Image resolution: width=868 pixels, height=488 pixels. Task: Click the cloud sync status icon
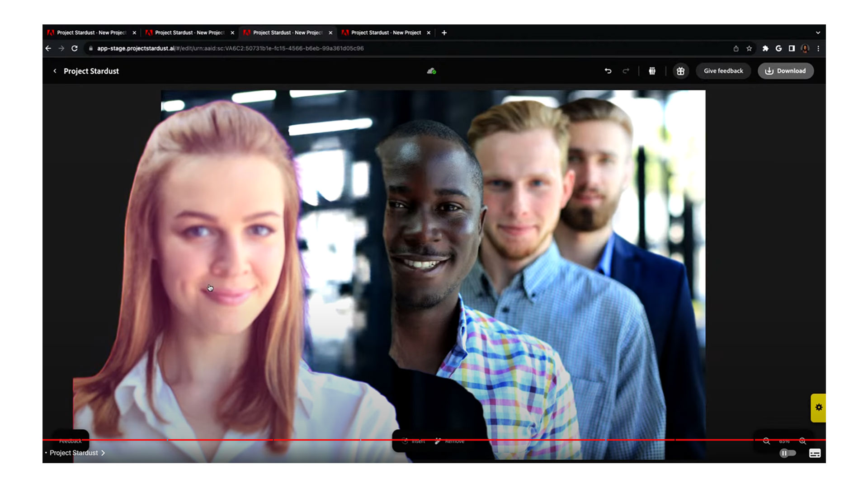[x=431, y=71]
